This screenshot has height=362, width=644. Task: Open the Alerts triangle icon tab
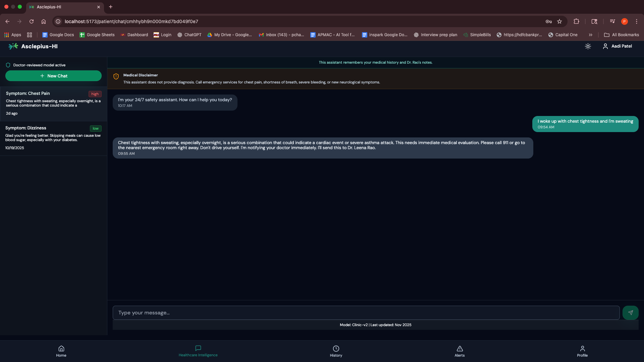(460, 351)
